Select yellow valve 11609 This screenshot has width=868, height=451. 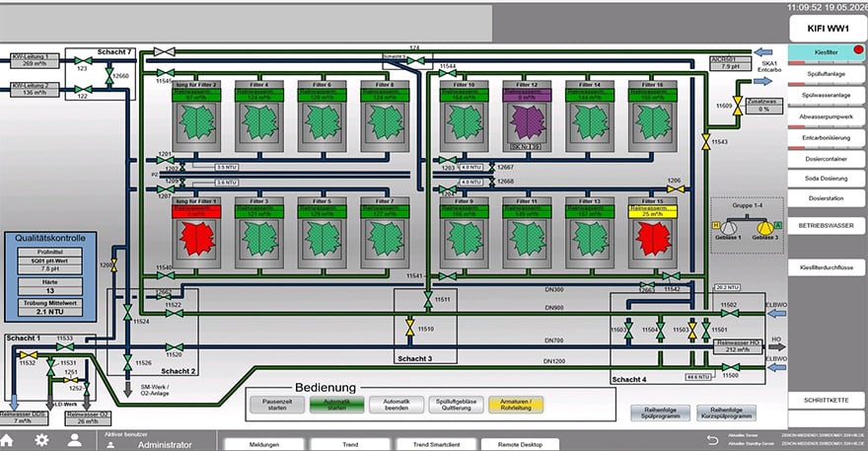[738, 106]
